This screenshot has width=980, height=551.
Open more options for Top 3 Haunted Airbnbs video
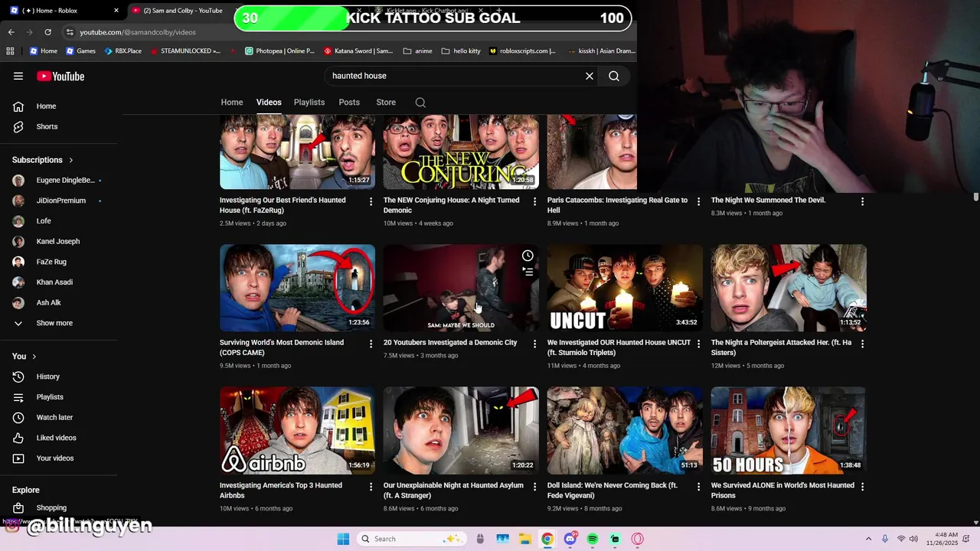click(x=371, y=486)
